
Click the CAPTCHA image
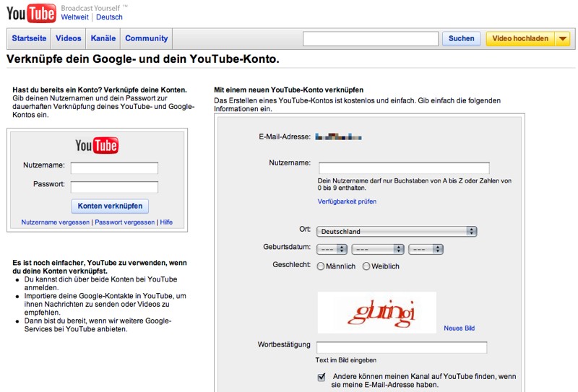pos(376,312)
